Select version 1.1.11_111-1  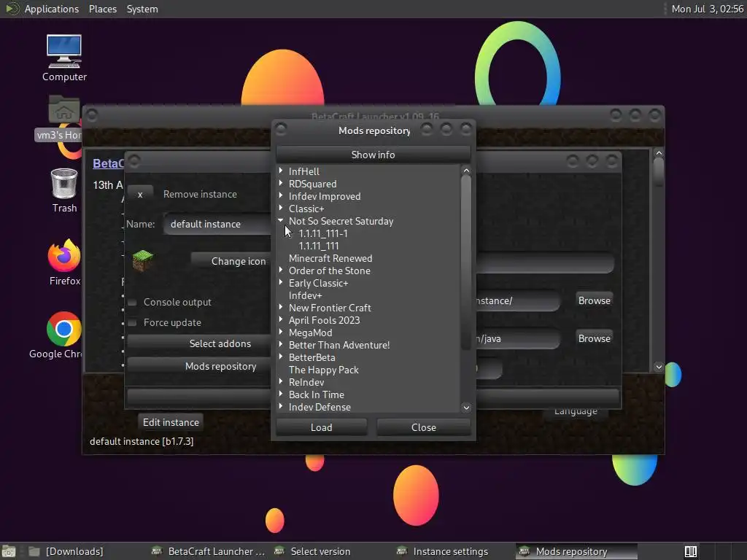323,233
